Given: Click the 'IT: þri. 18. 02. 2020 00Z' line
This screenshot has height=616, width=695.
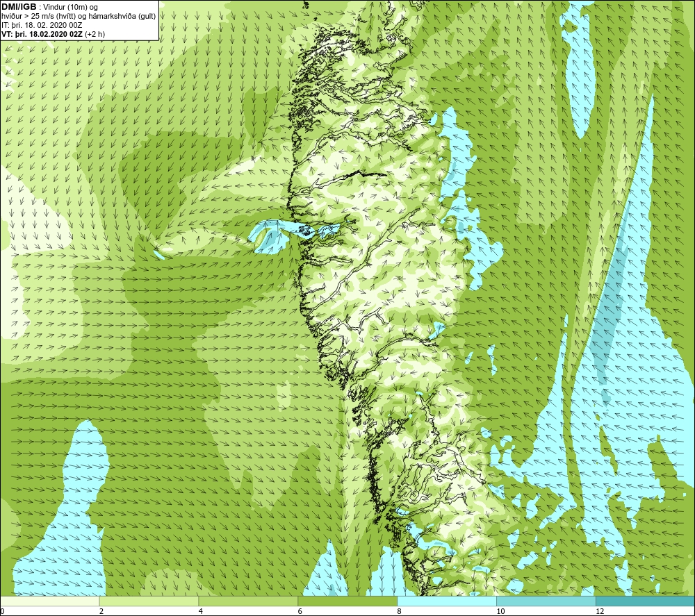Looking at the screenshot, I should click(42, 25).
